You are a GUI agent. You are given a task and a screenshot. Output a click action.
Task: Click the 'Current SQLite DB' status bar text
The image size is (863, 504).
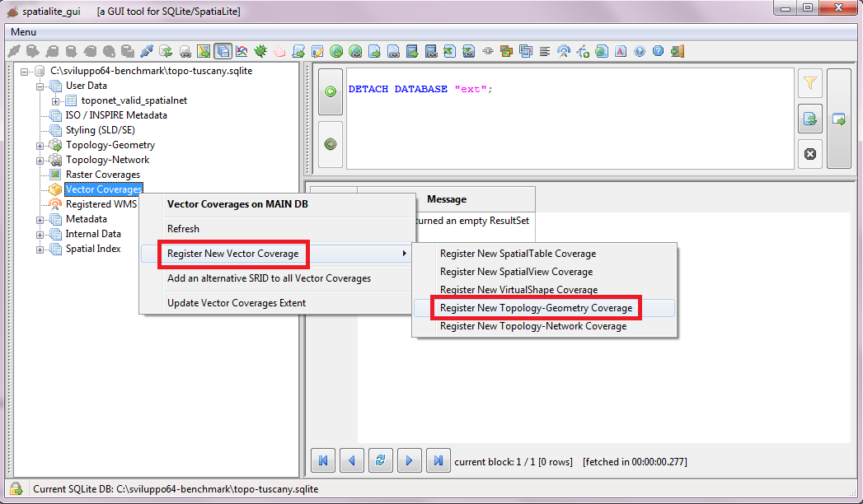[176, 489]
